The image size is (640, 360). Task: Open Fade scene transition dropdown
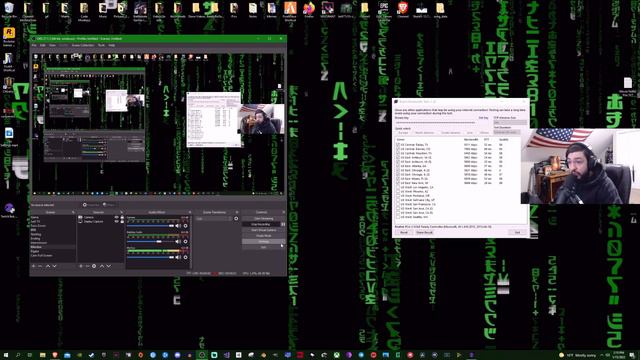coord(213,219)
